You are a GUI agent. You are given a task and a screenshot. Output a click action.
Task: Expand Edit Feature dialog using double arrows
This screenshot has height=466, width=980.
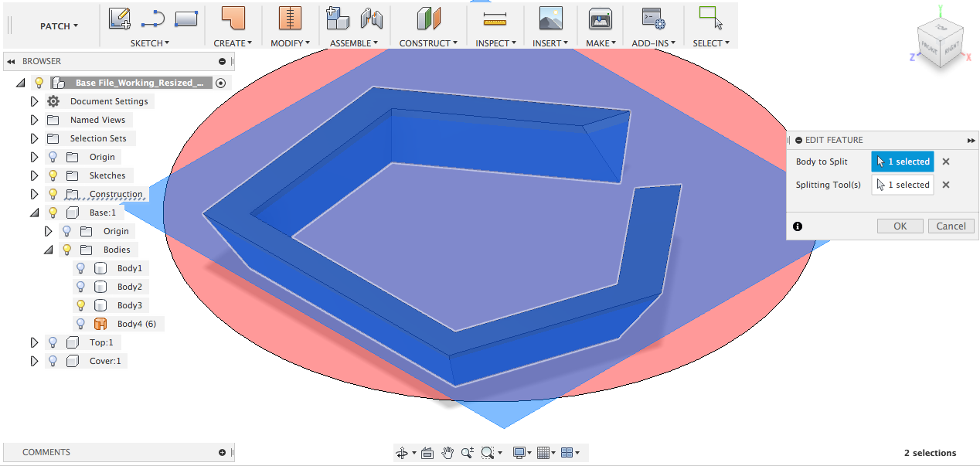pos(971,140)
